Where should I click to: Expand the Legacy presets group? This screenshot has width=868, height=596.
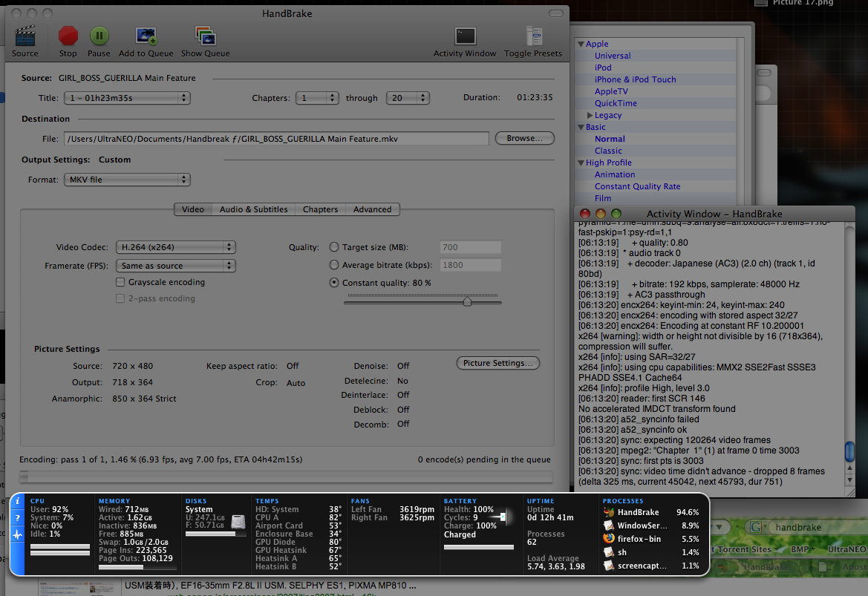tap(590, 115)
